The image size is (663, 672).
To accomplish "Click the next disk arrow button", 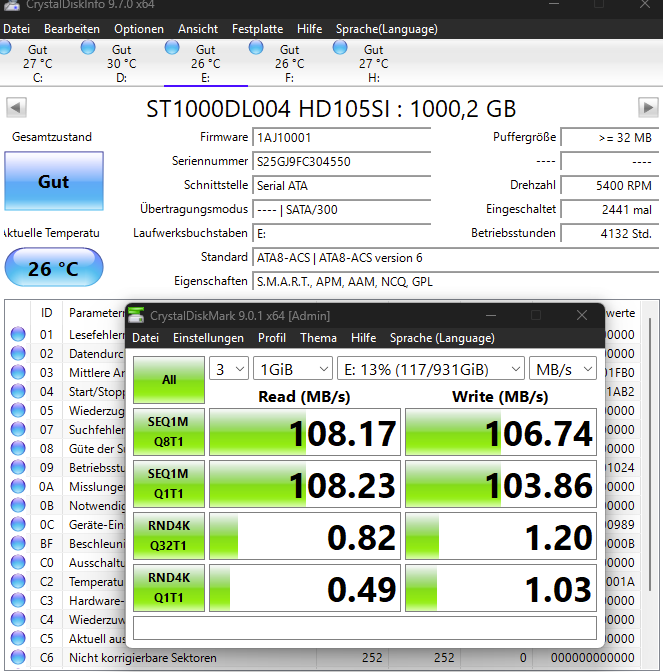I will (x=648, y=107).
